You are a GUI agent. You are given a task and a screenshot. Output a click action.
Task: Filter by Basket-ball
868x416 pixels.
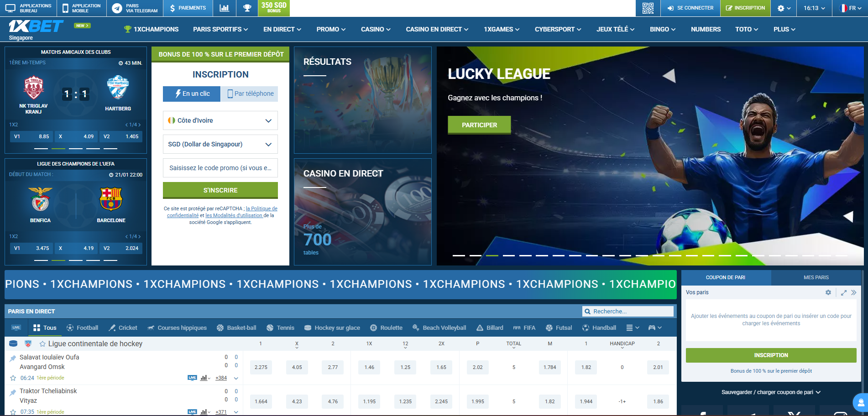(236, 328)
